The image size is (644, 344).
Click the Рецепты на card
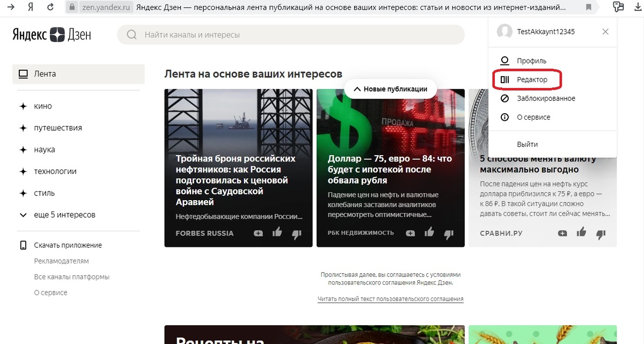coord(314,334)
